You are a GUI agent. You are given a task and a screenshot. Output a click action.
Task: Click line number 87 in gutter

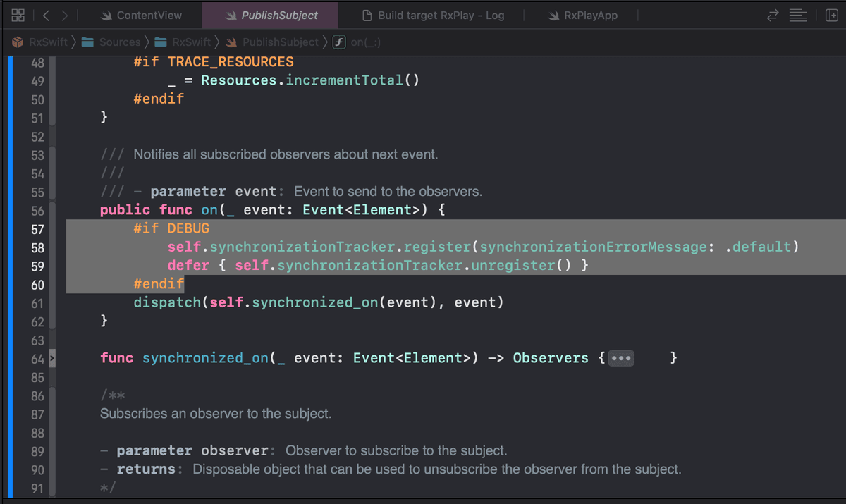tap(37, 414)
